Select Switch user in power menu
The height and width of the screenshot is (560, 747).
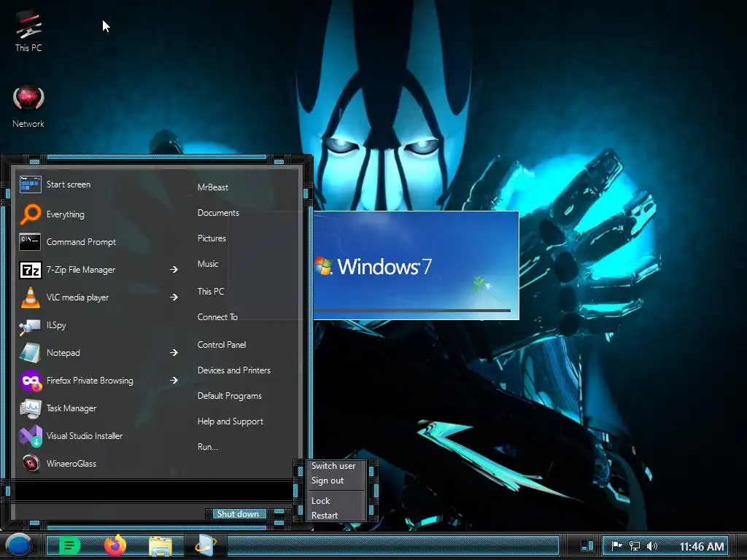click(x=333, y=466)
